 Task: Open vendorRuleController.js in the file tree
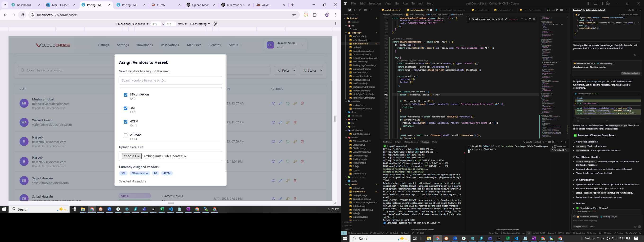pos(363,98)
